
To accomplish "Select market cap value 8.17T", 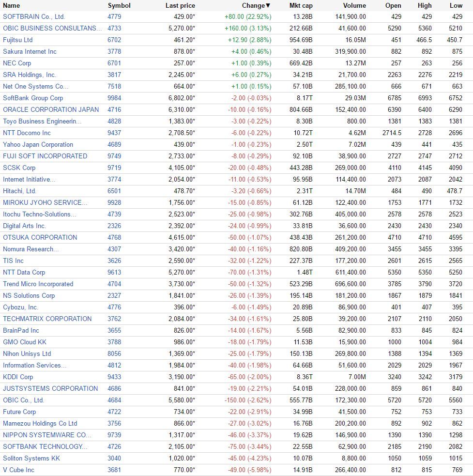I will tap(304, 98).
